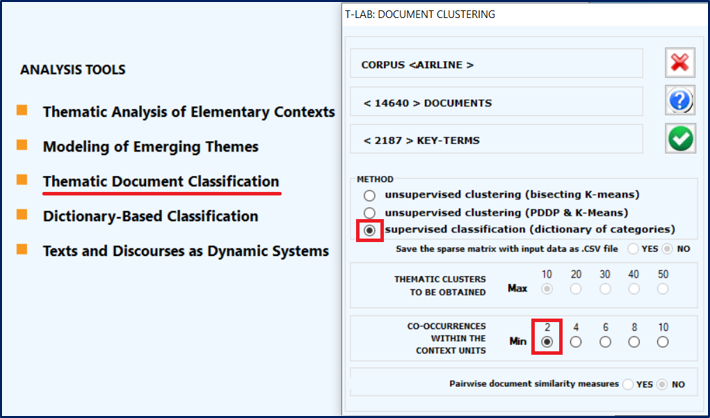
Task: Set max thematic clusters to 30
Action: pos(605,288)
